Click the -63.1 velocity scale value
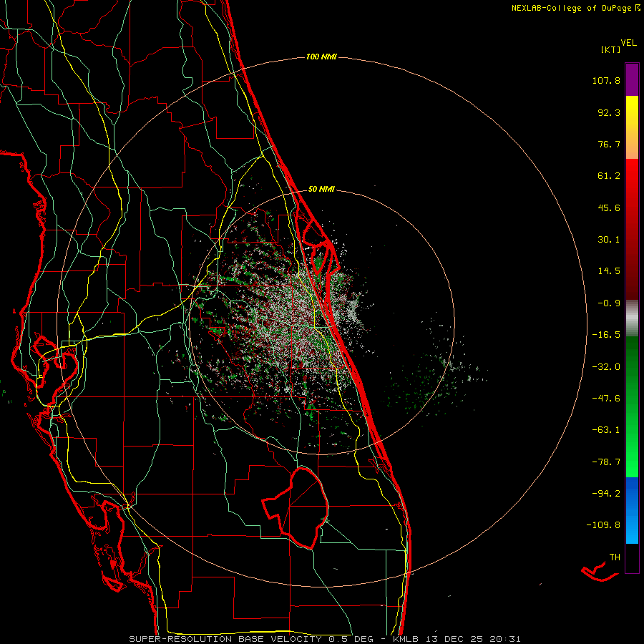This screenshot has width=644, height=644. coord(606,430)
